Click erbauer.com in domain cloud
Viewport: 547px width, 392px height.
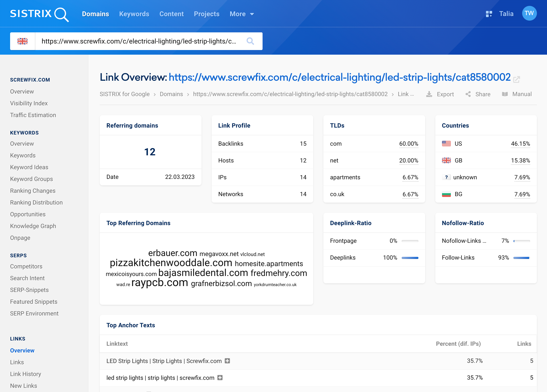(173, 253)
